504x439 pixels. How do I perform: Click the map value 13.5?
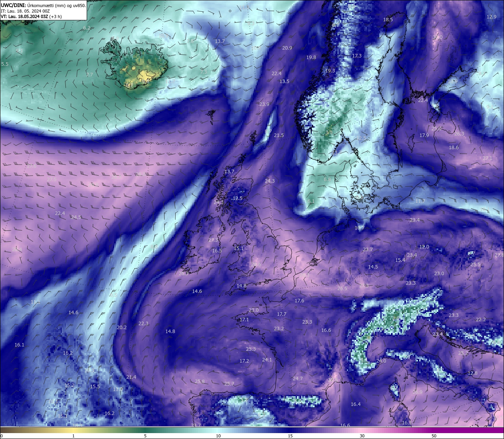[284, 82]
